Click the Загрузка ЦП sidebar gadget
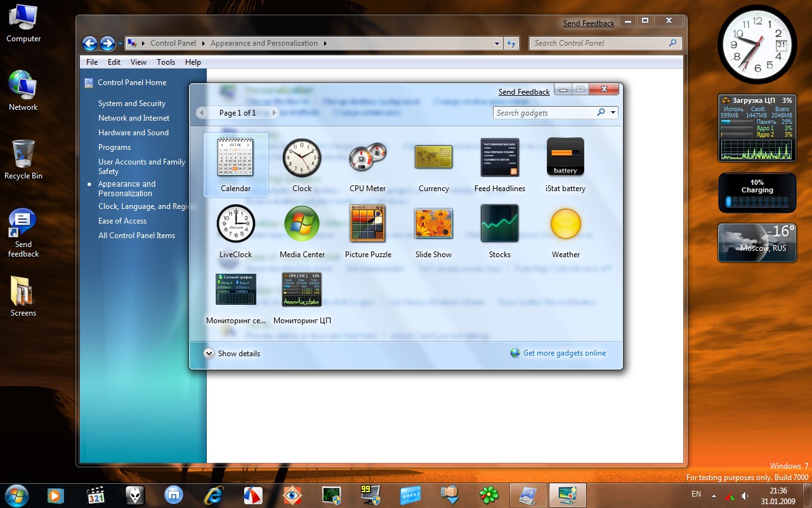Image resolution: width=812 pixels, height=508 pixels. pyautogui.click(x=757, y=128)
